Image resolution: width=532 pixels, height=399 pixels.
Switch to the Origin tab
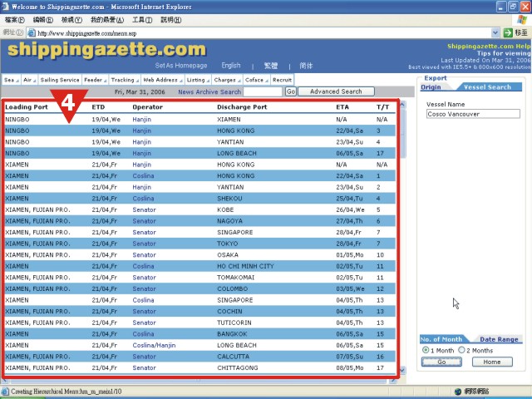tap(431, 87)
